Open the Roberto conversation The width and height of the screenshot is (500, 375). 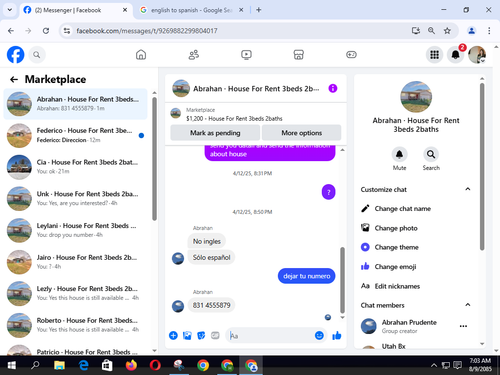(75, 325)
